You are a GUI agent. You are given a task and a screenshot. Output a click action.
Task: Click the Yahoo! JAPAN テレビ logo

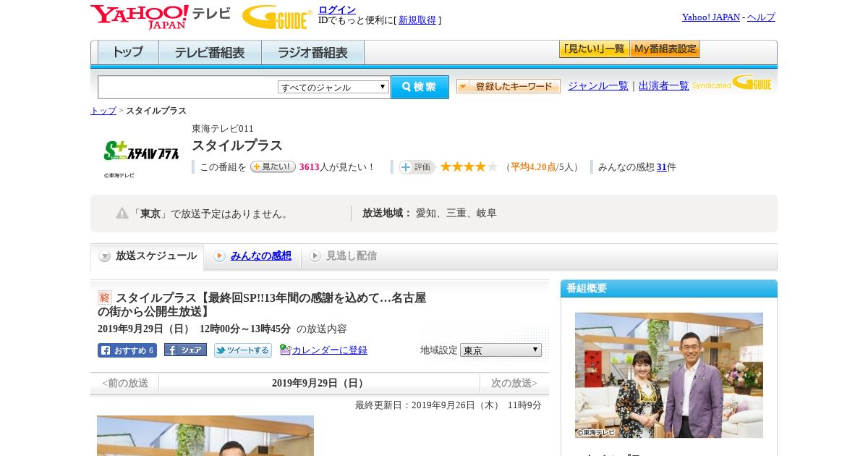click(160, 17)
